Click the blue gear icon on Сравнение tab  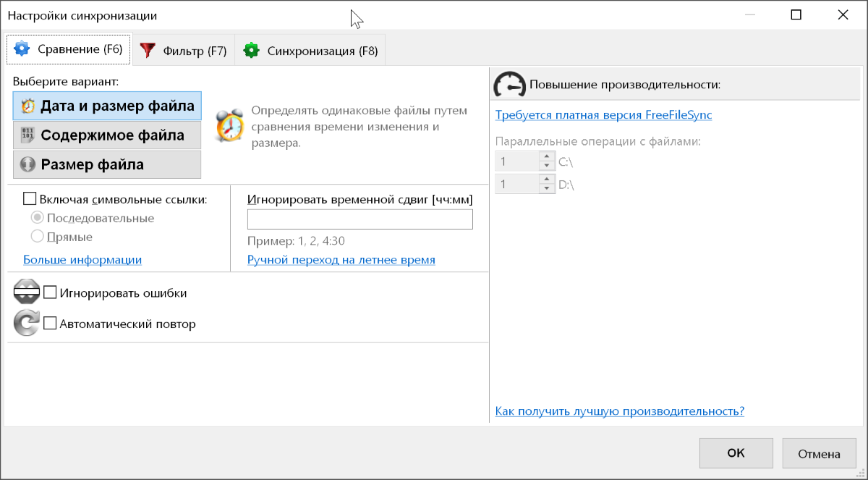tap(22, 49)
